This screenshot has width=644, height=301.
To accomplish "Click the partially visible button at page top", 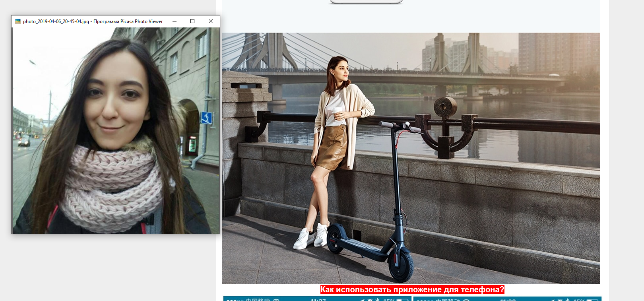I will point(366,2).
